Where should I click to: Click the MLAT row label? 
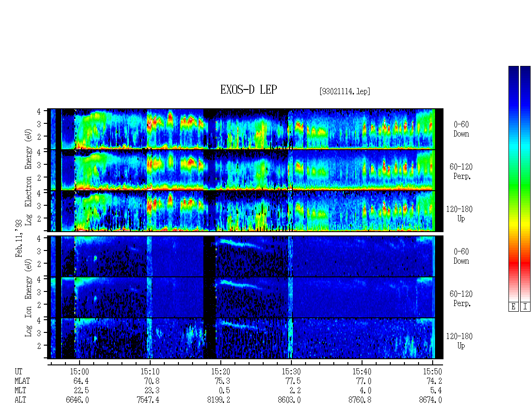pos(22,381)
